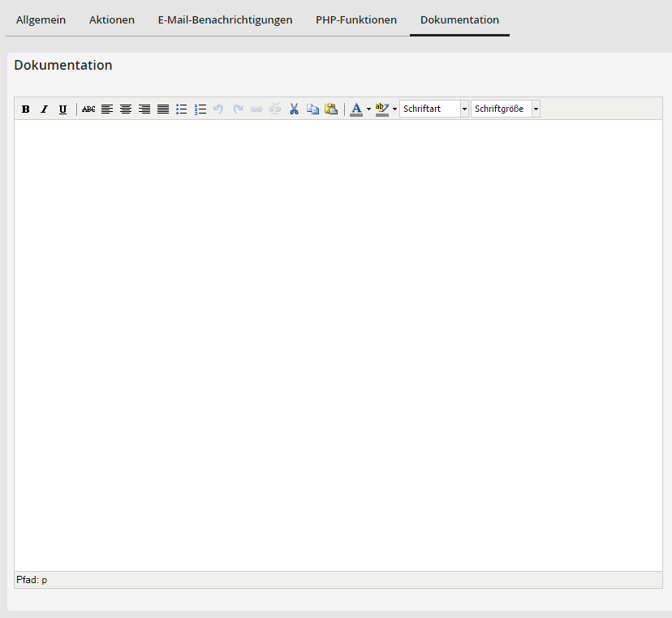Justify the paragraph text
This screenshot has width=672, height=618.
coord(163,109)
